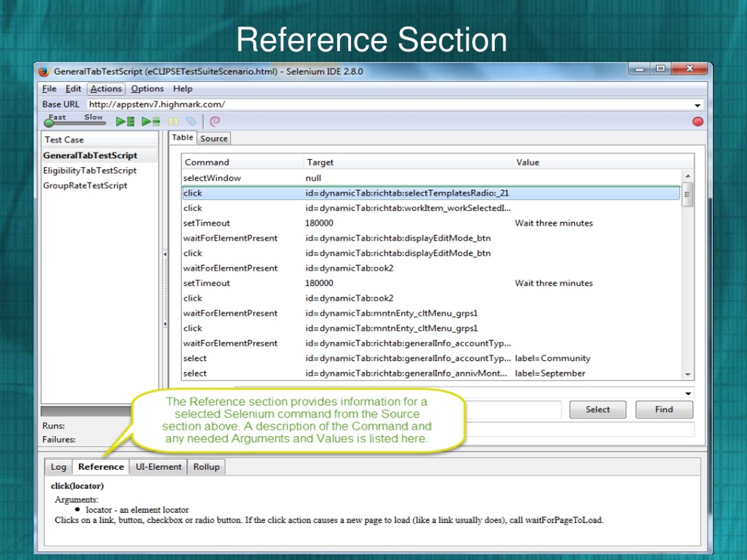Click the Firefox icon in title bar
This screenshot has width=747, height=560.
(43, 71)
